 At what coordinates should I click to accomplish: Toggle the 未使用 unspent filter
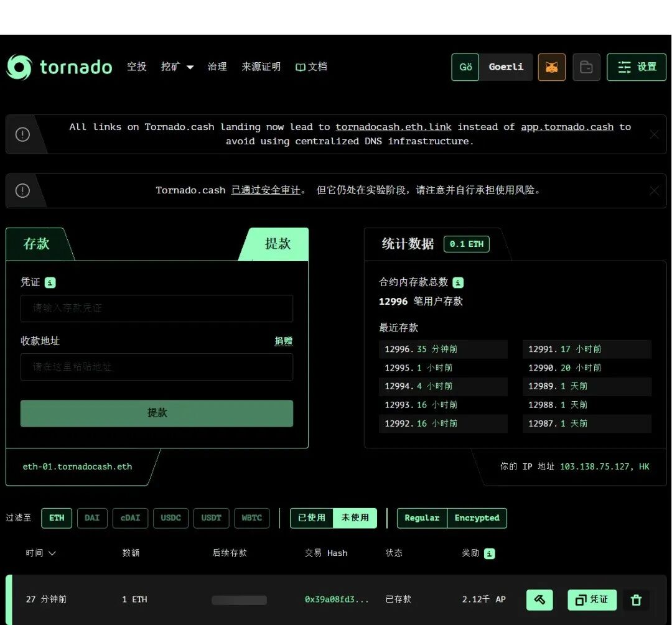click(355, 518)
